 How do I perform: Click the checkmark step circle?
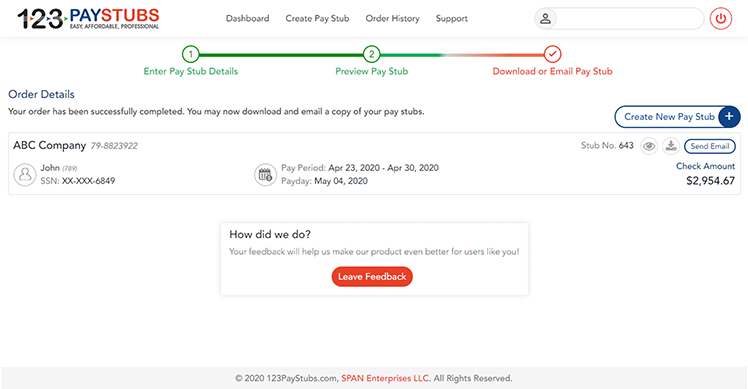point(552,54)
